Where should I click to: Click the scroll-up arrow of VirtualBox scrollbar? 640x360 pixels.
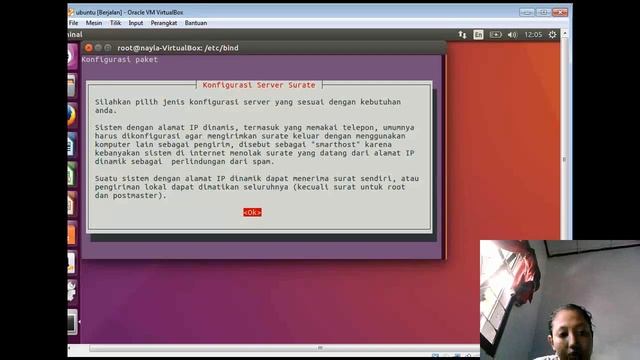pos(565,33)
